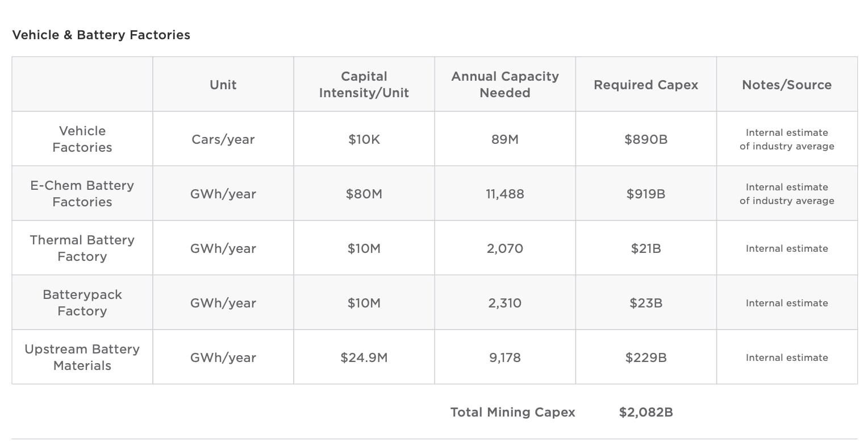Select the '$2,082B' total value
Viewport: 868px width, 441px height.
(x=645, y=413)
